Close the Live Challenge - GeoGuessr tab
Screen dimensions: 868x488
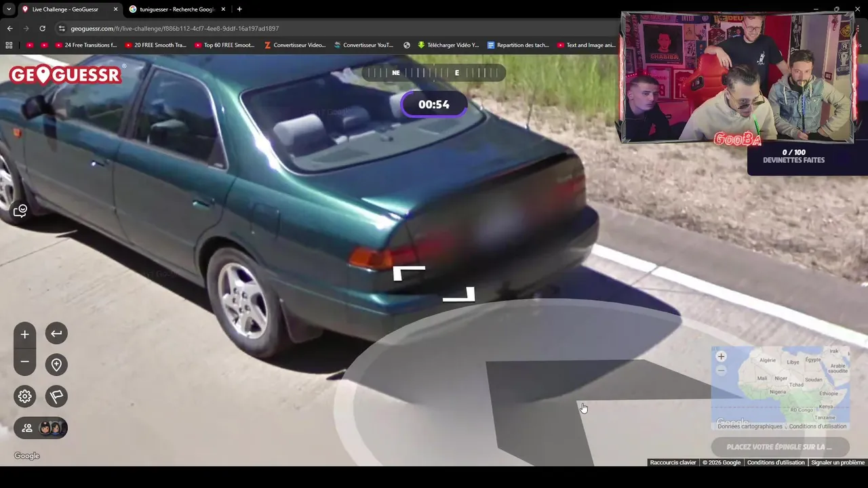point(115,9)
